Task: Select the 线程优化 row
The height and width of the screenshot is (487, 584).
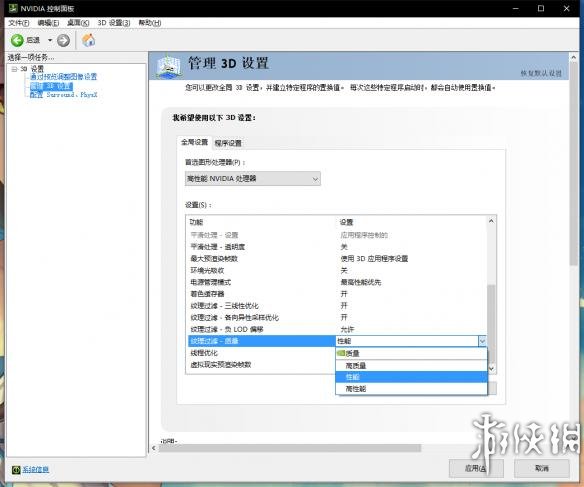Action: 261,353
